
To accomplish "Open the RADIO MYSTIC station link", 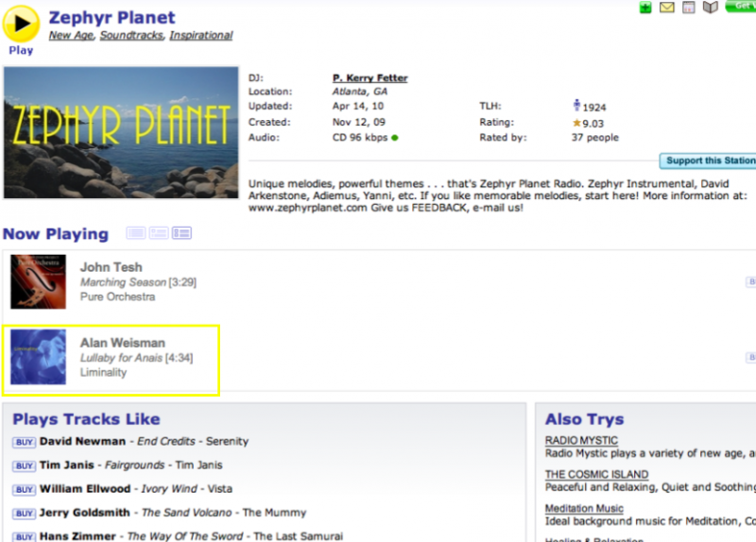I will point(581,441).
